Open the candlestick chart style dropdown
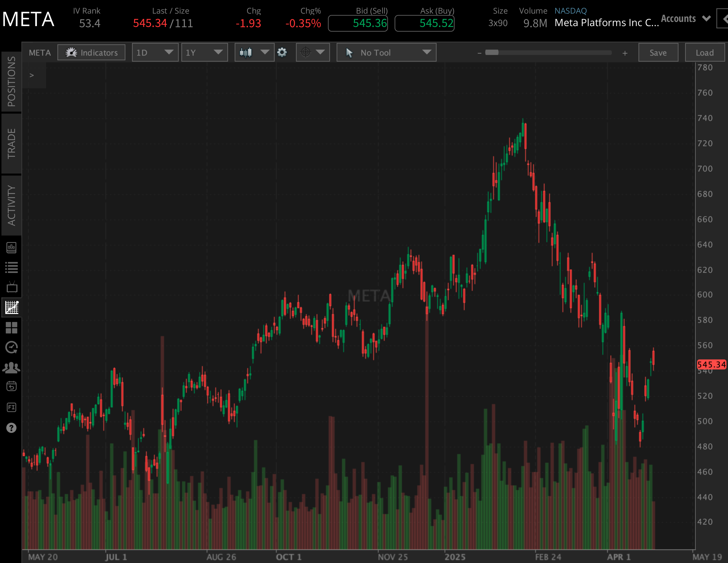The width and height of the screenshot is (728, 563). point(254,52)
